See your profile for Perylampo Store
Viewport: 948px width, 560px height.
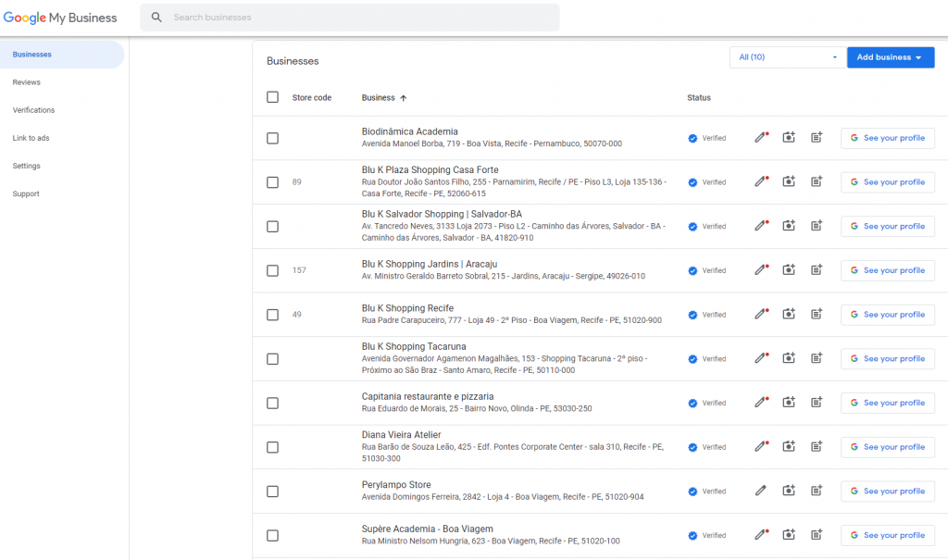[888, 492]
